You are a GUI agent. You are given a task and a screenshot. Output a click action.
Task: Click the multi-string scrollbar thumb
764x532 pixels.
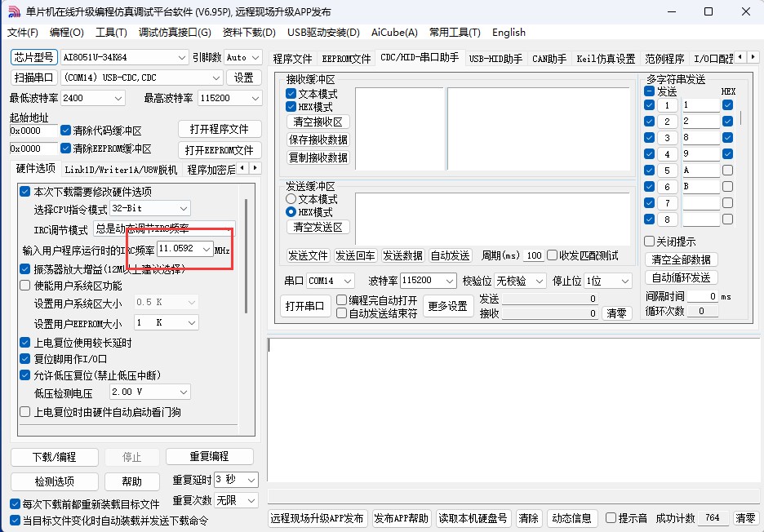[741, 117]
